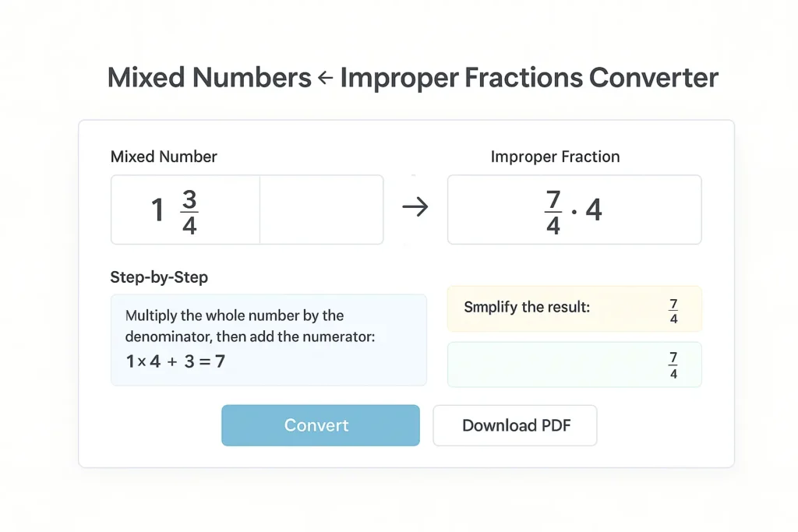Image resolution: width=798 pixels, height=532 pixels.
Task: Click the empty input box beside the mixed number
Action: tap(321, 209)
